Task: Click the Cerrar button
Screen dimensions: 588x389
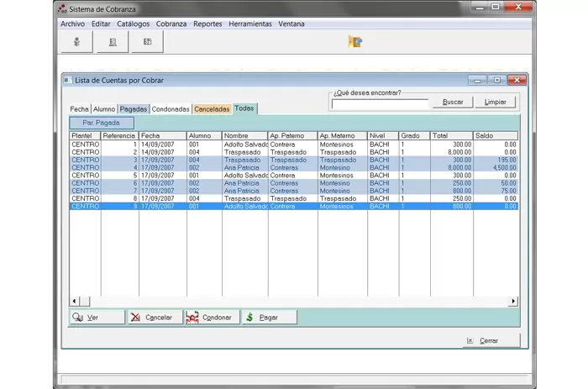Action: point(491,341)
